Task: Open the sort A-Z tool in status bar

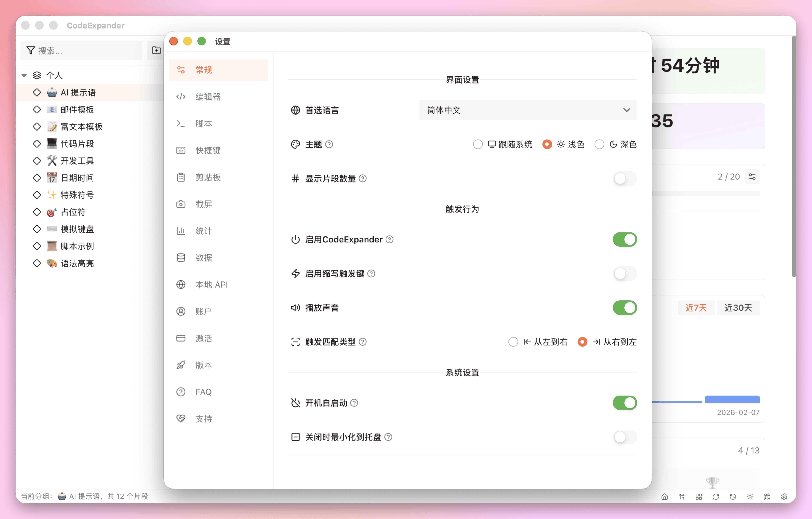Action: point(682,496)
